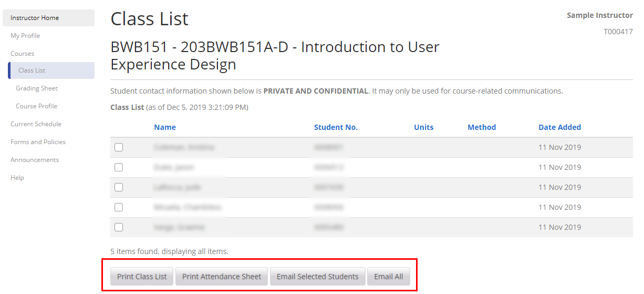The width and height of the screenshot is (644, 294).
Task: Go to Announcements
Action: [35, 160]
